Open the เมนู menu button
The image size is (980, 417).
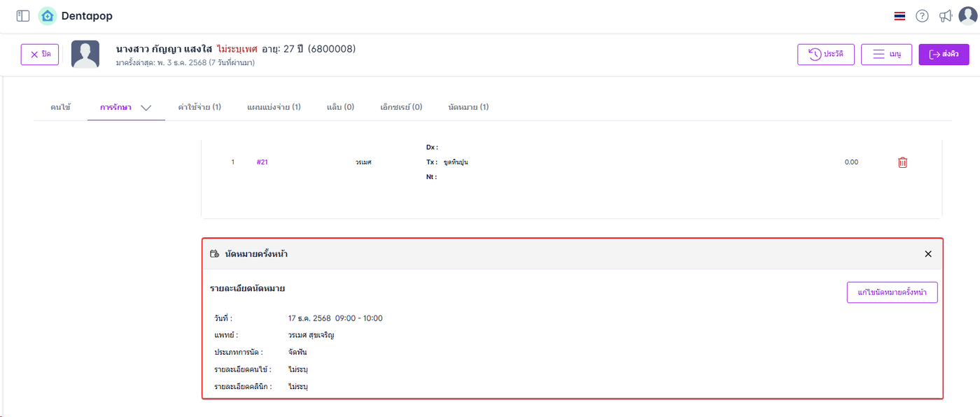886,55
